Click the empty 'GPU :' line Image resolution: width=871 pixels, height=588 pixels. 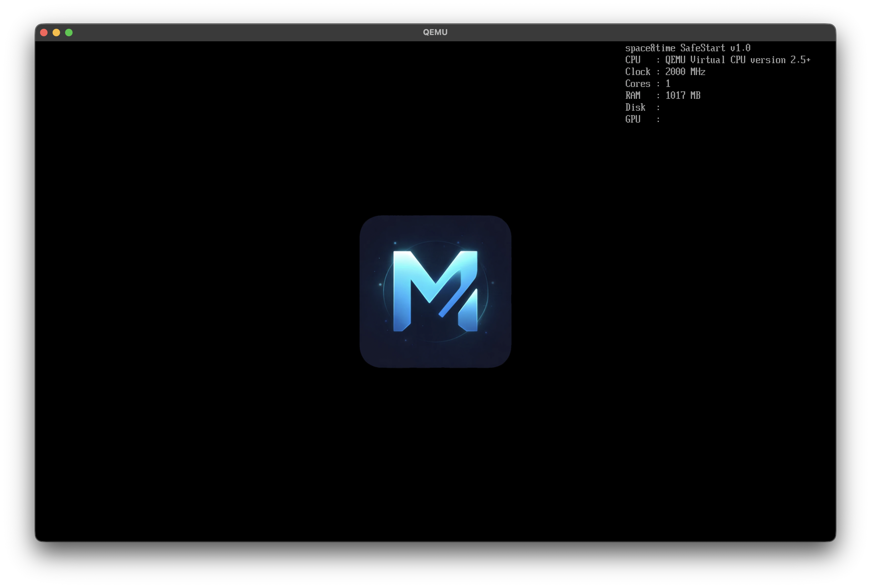point(642,119)
